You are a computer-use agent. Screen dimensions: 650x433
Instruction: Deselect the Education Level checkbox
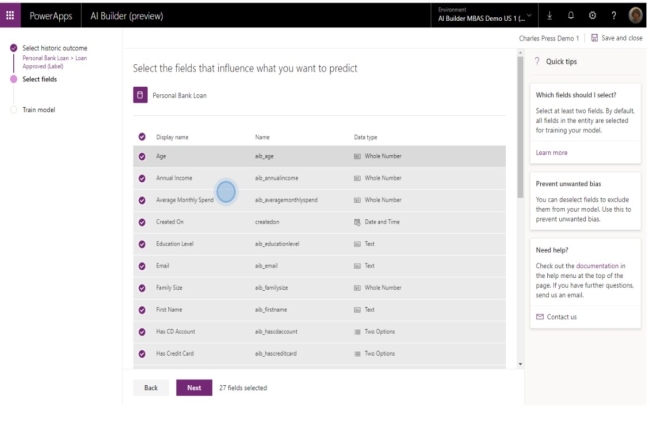tap(142, 244)
